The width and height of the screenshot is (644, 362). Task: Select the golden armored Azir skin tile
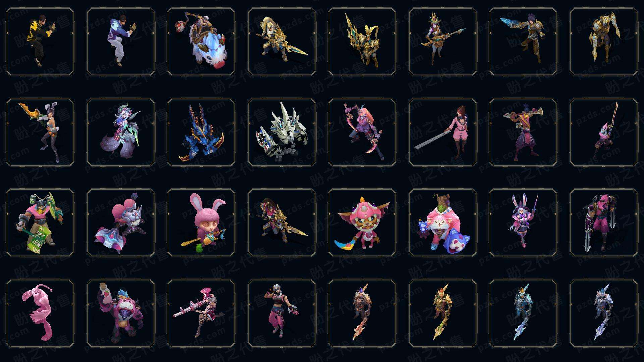(x=362, y=42)
